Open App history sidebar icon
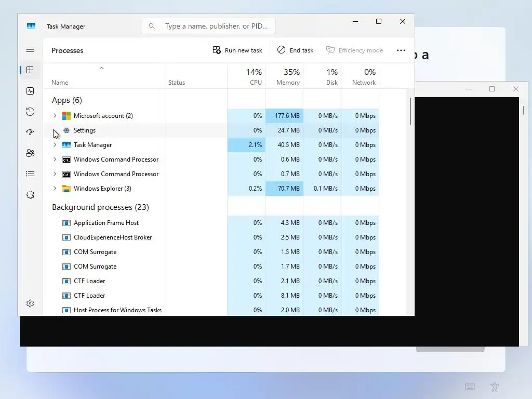Image resolution: width=532 pixels, height=399 pixels. pyautogui.click(x=30, y=112)
